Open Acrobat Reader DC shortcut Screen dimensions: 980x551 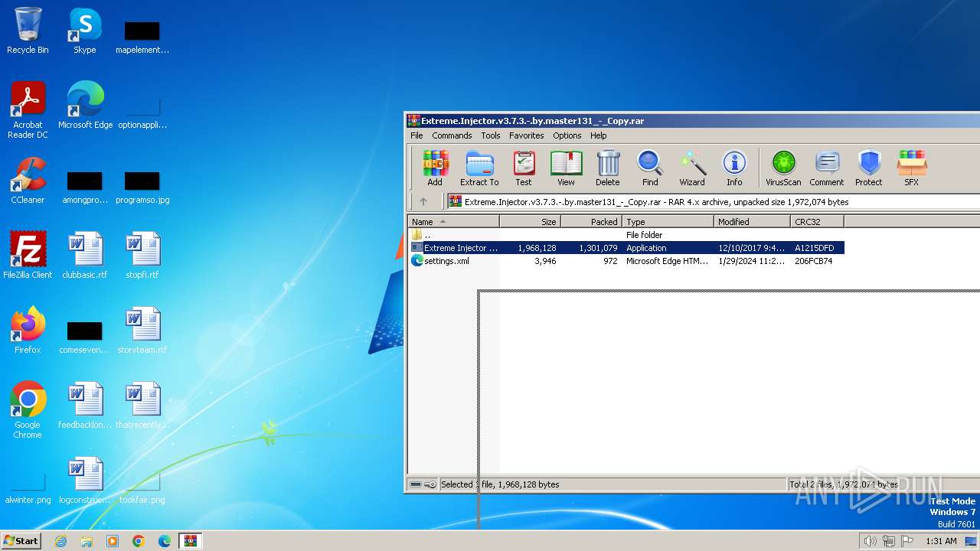[x=28, y=110]
